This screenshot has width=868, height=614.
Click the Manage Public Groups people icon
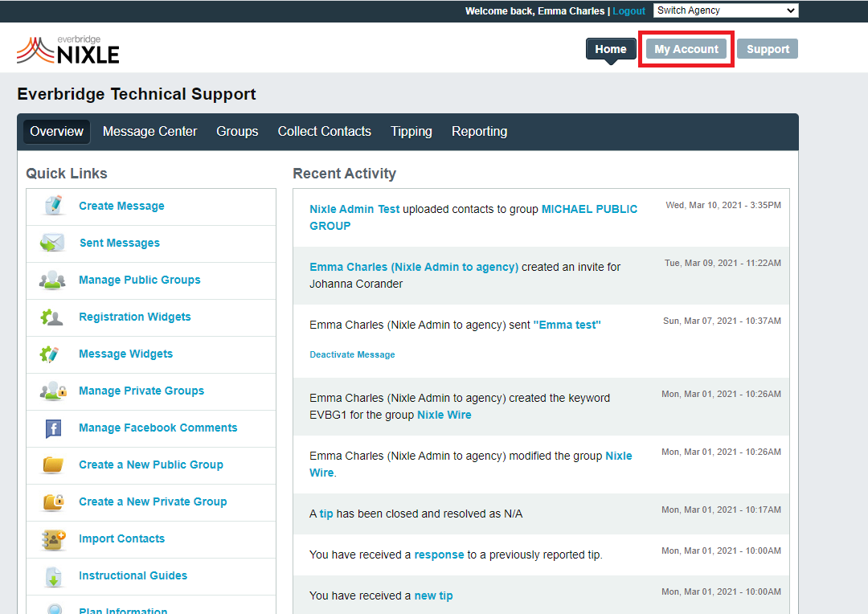(52, 280)
